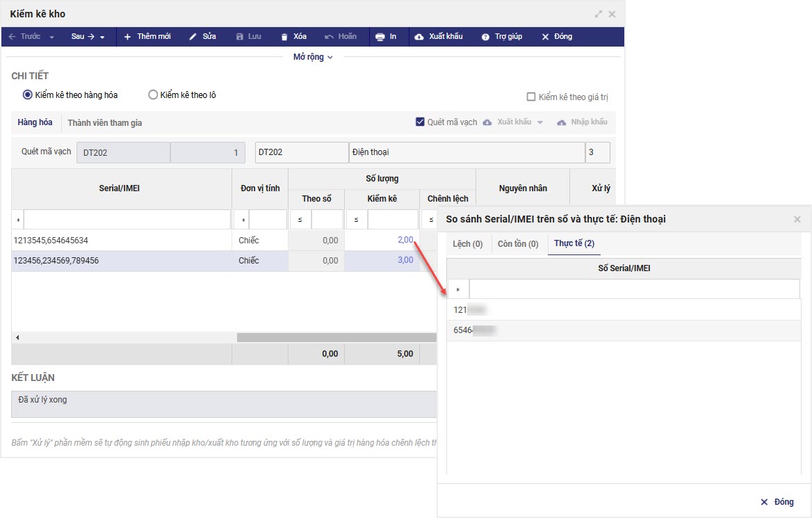The height and width of the screenshot is (518, 812).
Task: Click the Xóa trash icon
Action: [284, 37]
